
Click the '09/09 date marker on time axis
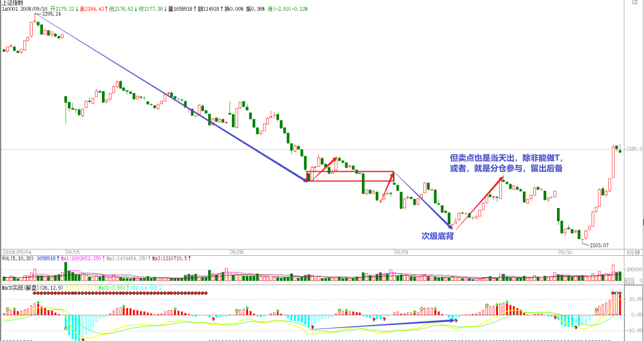coord(400,252)
